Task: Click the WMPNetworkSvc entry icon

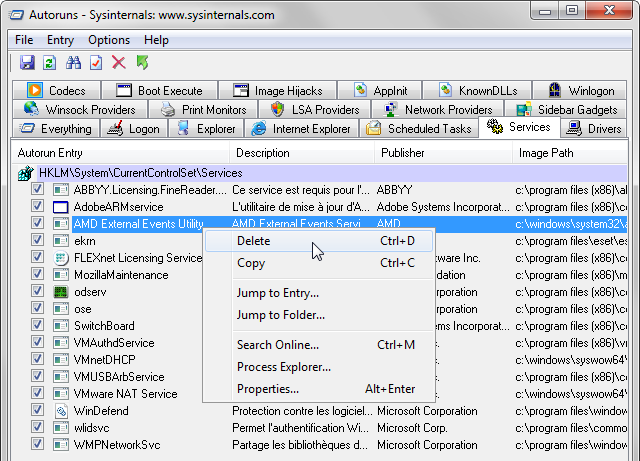Action: (x=61, y=445)
